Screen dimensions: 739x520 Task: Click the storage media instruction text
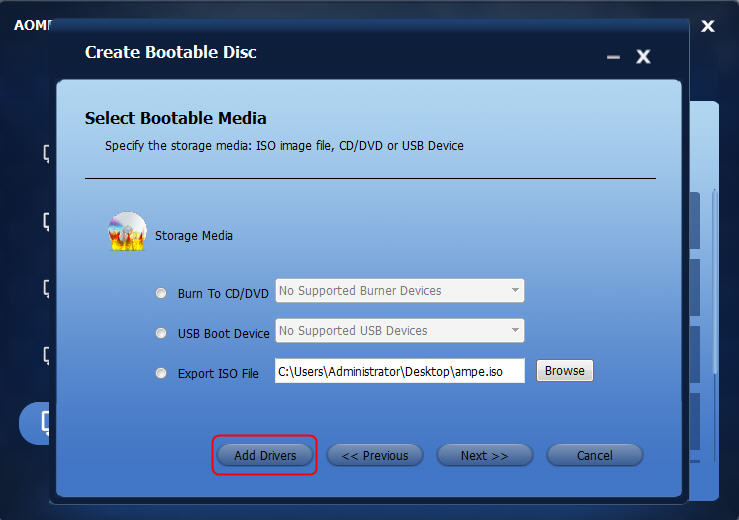point(284,146)
